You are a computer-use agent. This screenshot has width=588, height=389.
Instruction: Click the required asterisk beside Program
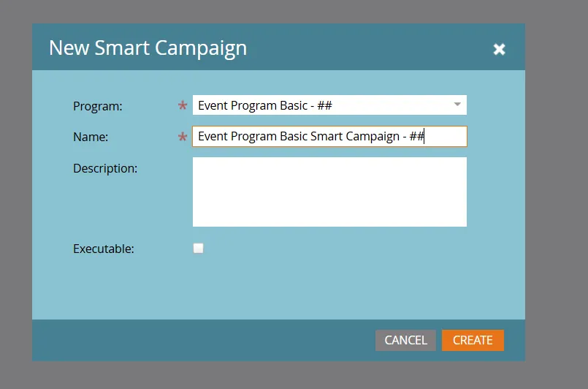(x=183, y=105)
